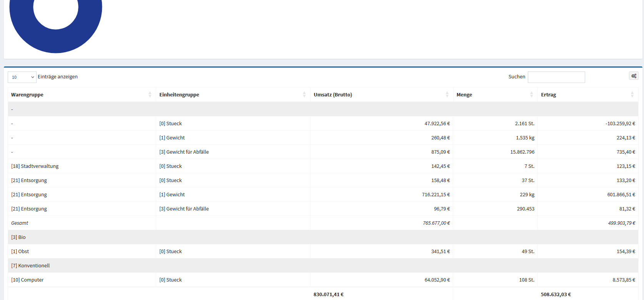Image resolution: width=644 pixels, height=300 pixels.
Task: Select the [1] Obst row
Action: tap(20, 252)
